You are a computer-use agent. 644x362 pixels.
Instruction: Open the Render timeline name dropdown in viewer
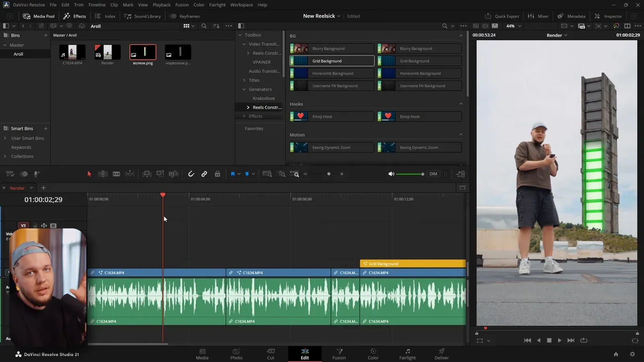(557, 35)
